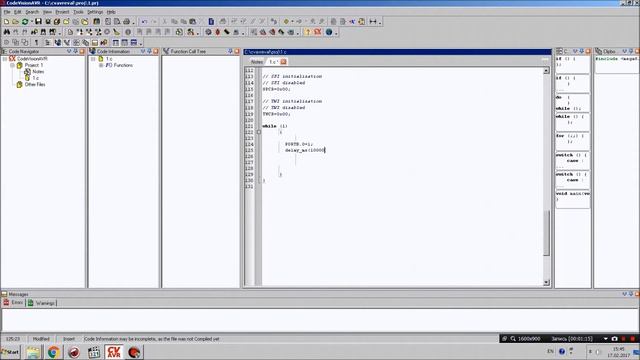Collapse the 1.c node in Code Information

coord(93,59)
